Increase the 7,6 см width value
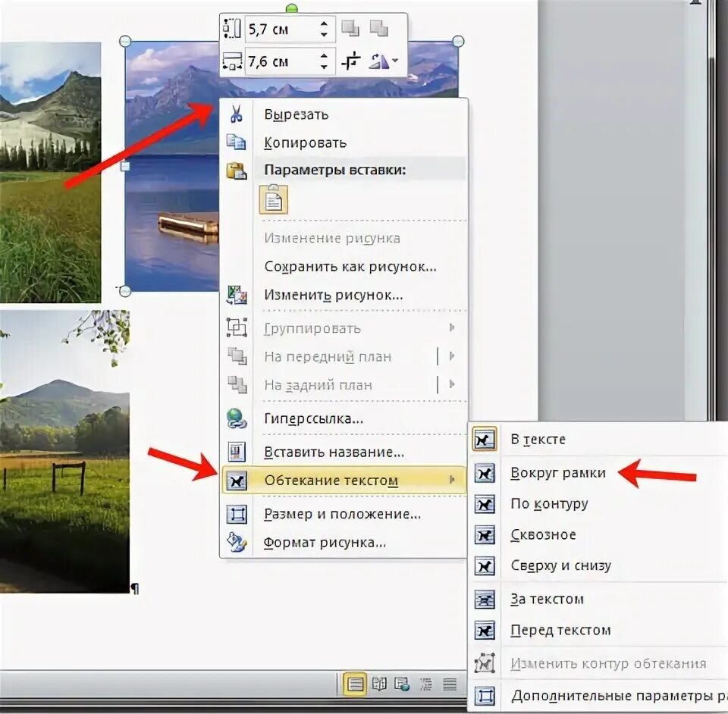 coord(324,55)
